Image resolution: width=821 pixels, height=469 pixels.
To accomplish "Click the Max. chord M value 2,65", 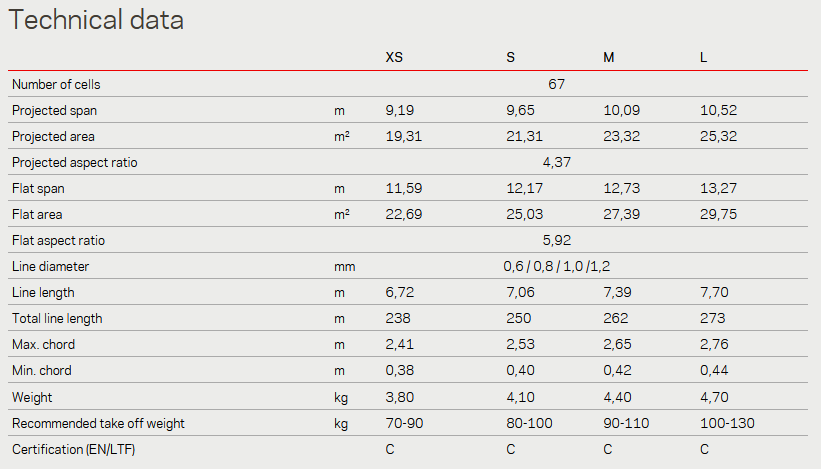I will [x=617, y=344].
